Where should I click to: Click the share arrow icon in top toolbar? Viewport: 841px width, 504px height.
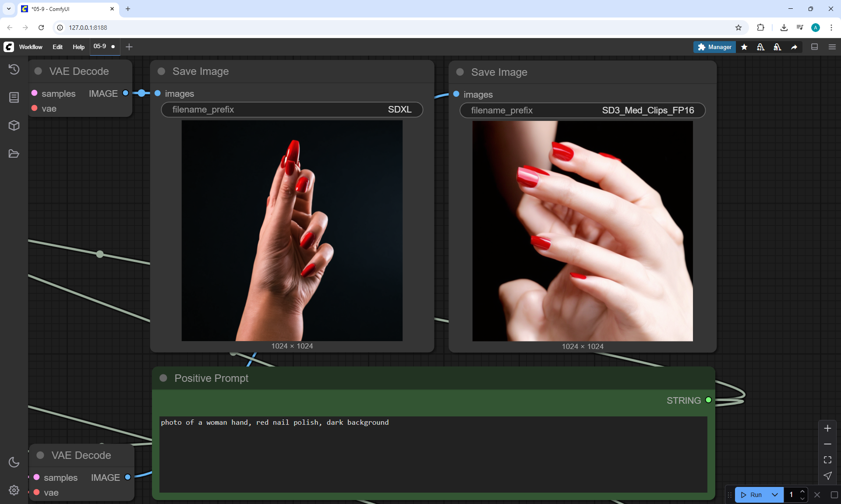click(794, 47)
